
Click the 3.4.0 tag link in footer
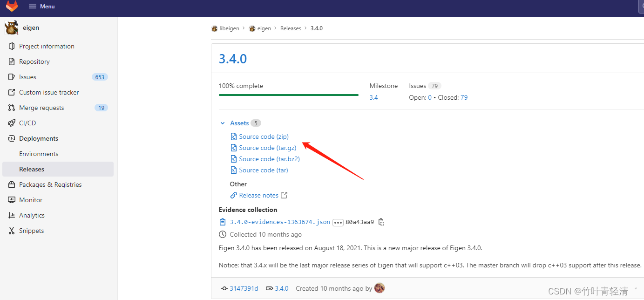[x=281, y=288]
